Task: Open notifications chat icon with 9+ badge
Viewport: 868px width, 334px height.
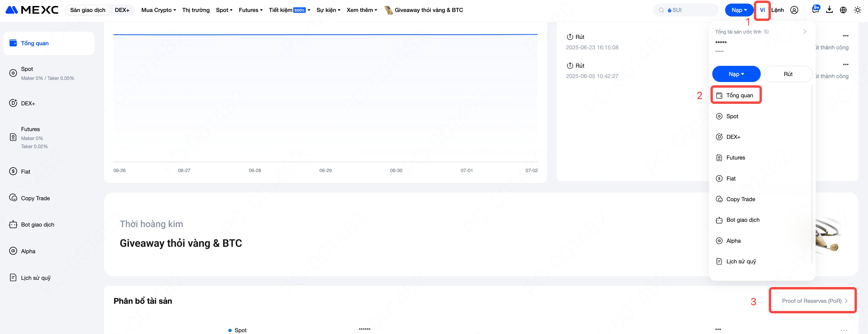Action: point(815,10)
